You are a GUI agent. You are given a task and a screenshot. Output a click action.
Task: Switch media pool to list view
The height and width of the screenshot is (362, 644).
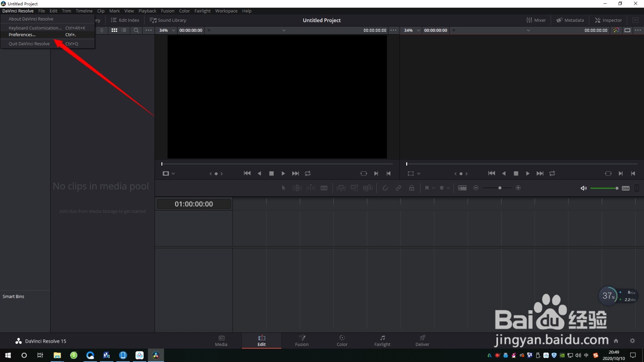click(124, 30)
